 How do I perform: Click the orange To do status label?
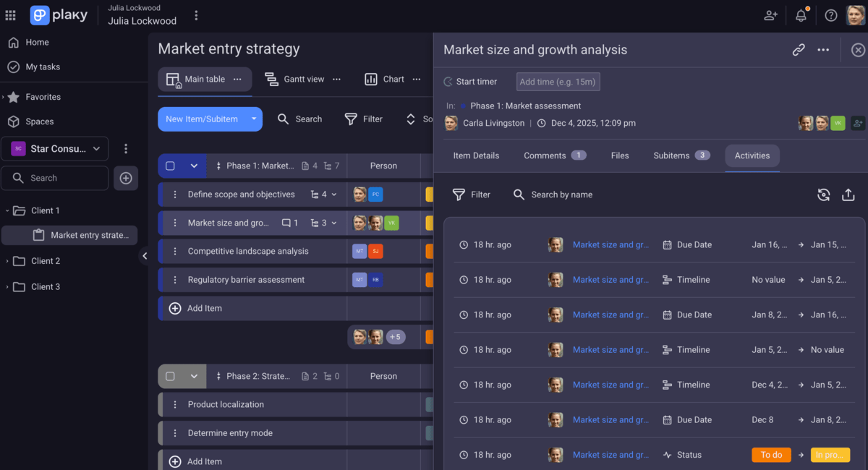[771, 455]
